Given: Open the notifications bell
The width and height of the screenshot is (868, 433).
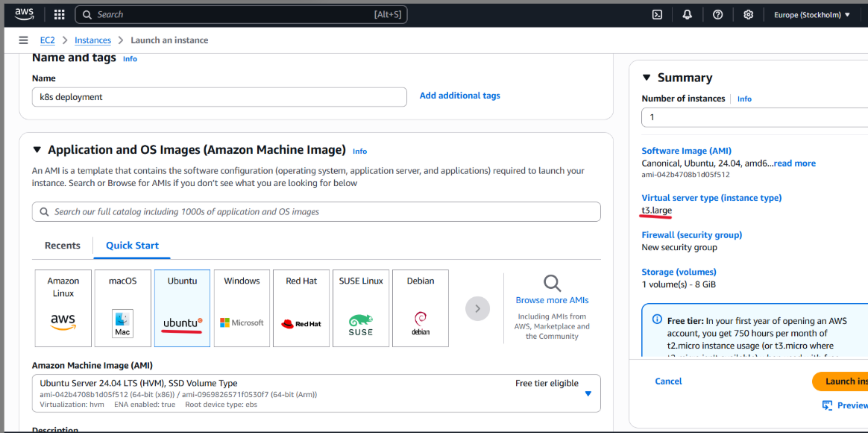Looking at the screenshot, I should coord(687,14).
